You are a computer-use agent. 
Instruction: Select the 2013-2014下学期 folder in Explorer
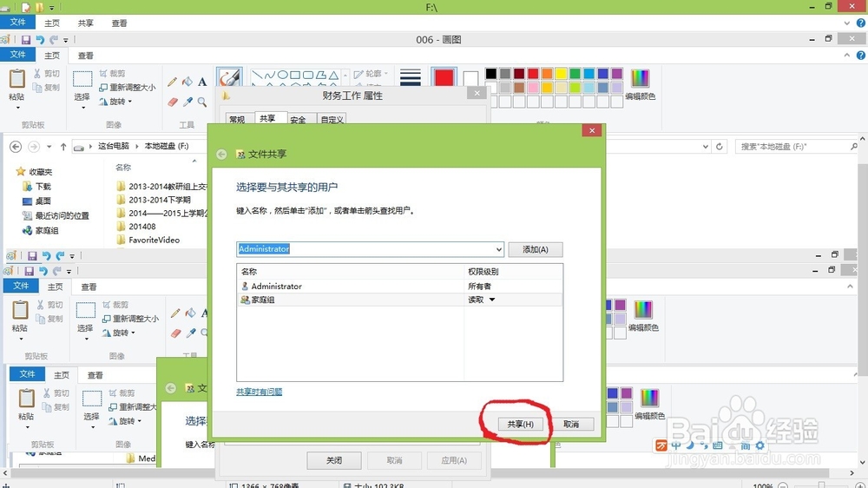pos(154,200)
